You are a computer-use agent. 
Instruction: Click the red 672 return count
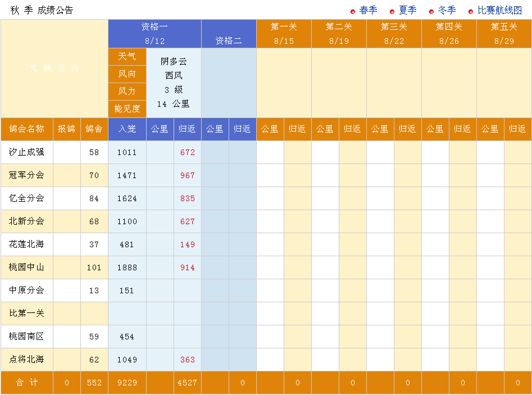(188, 153)
